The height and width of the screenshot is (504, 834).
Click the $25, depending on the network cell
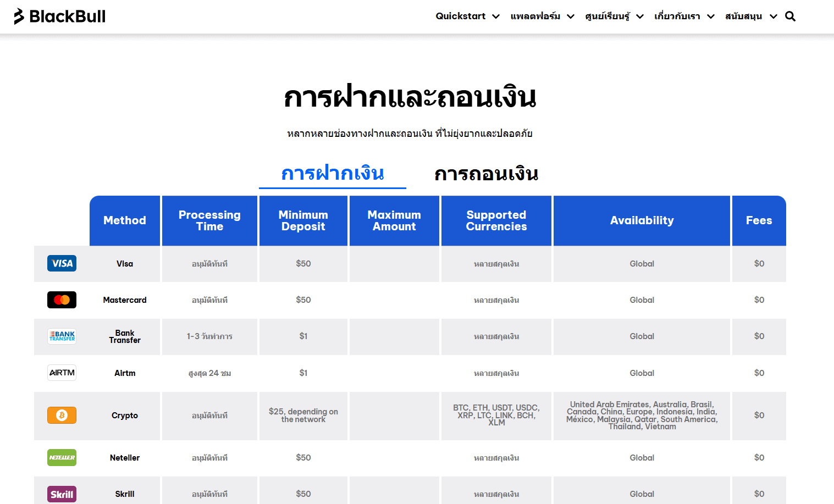303,416
